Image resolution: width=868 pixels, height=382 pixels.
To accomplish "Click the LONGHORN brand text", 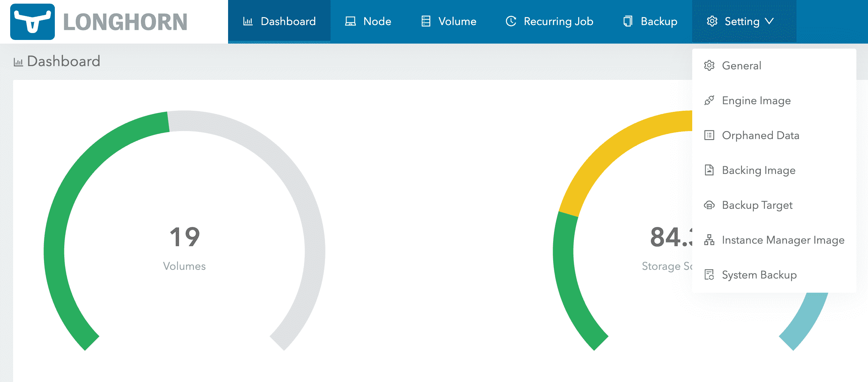I will 125,22.
